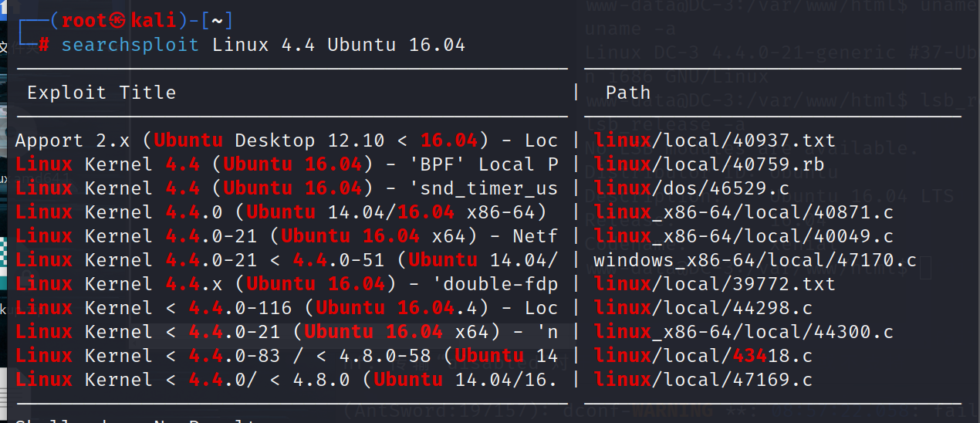Click path windows_x86-64/local/47170.c
This screenshot has width=980, height=423.
754,260
